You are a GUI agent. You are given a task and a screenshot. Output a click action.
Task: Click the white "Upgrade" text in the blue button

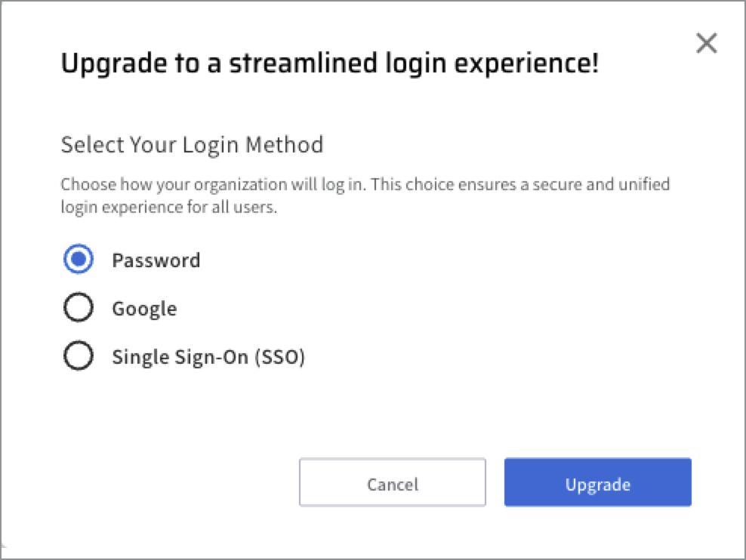[x=597, y=484]
